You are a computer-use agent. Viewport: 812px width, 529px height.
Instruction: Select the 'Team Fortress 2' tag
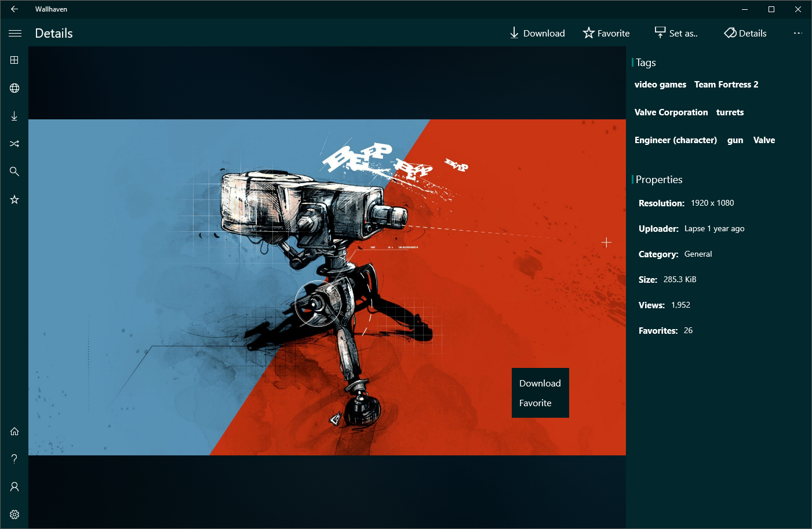point(726,85)
